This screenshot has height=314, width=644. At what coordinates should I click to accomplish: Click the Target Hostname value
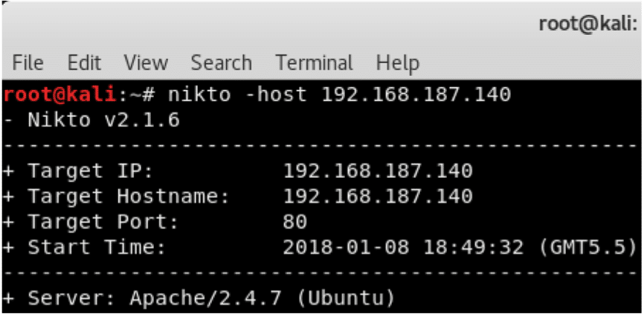(x=377, y=196)
